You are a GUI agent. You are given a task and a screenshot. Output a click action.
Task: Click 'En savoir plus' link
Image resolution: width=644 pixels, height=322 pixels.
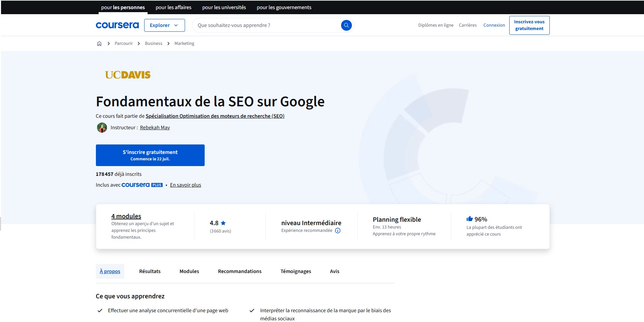click(185, 185)
